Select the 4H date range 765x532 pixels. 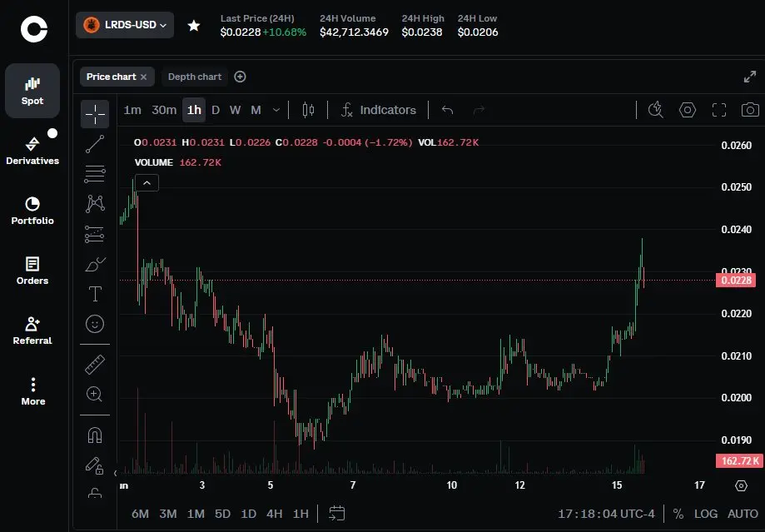274,514
